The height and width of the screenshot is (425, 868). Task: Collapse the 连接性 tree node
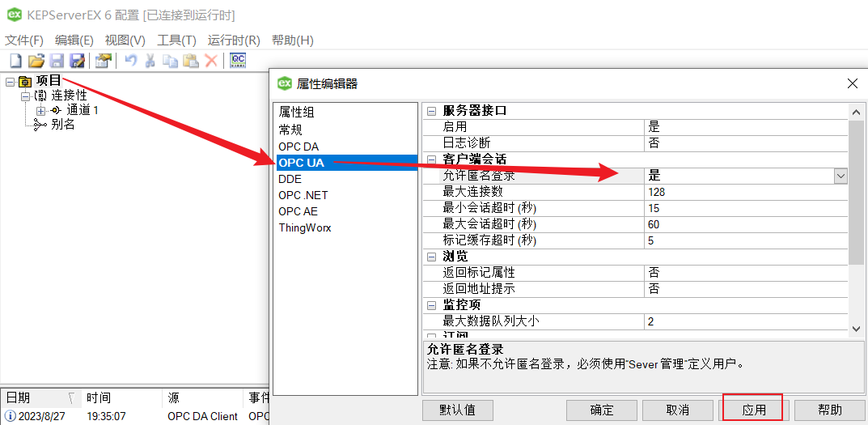click(25, 96)
